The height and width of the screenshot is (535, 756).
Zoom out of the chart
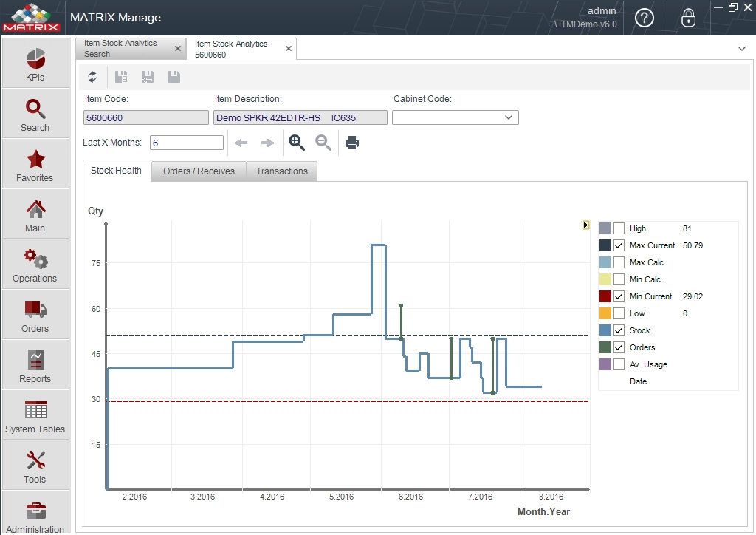click(x=323, y=143)
